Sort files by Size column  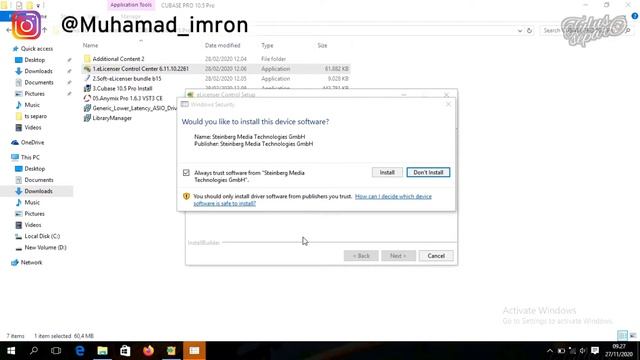(x=322, y=45)
